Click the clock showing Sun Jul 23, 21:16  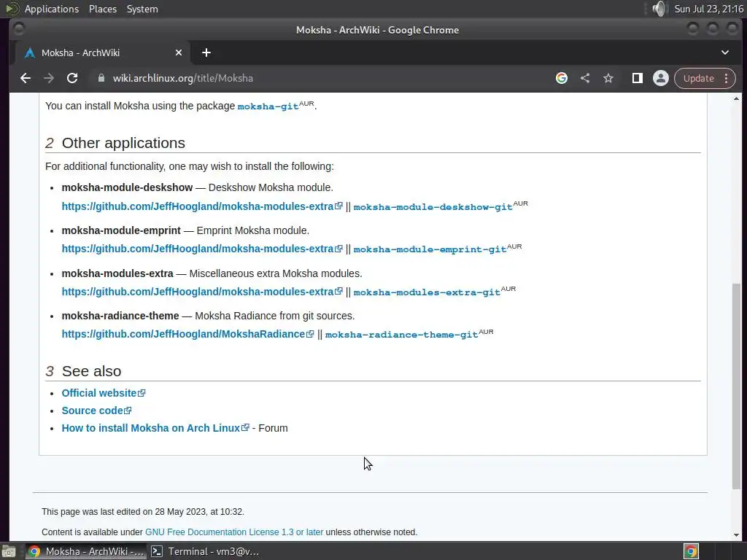click(x=708, y=9)
